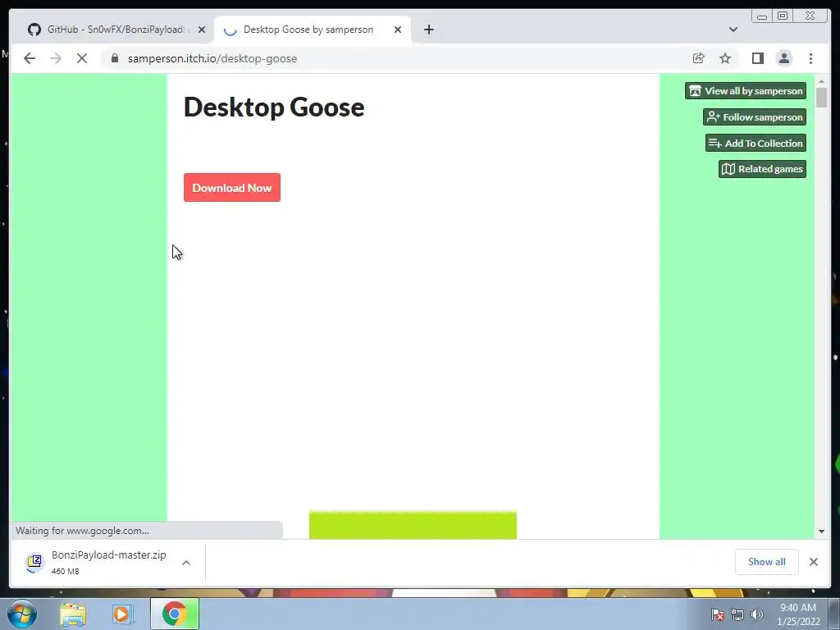840x630 pixels.
Task: Open View all by samperson
Action: click(746, 90)
